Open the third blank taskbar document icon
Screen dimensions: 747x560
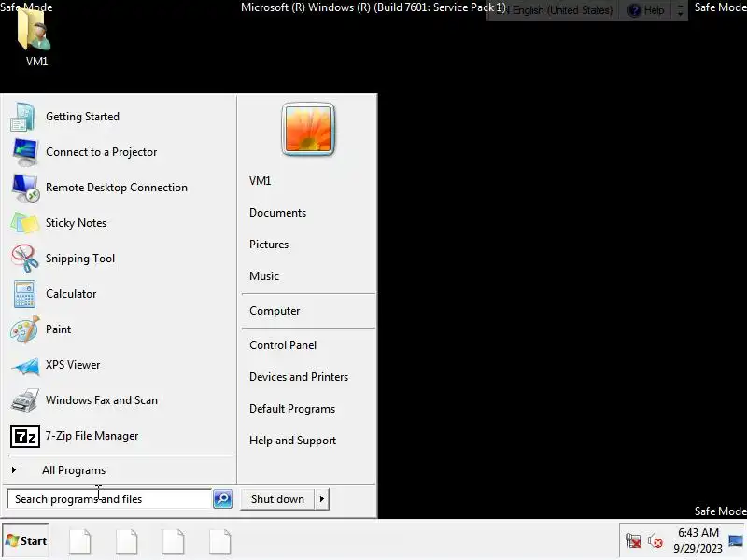174,541
